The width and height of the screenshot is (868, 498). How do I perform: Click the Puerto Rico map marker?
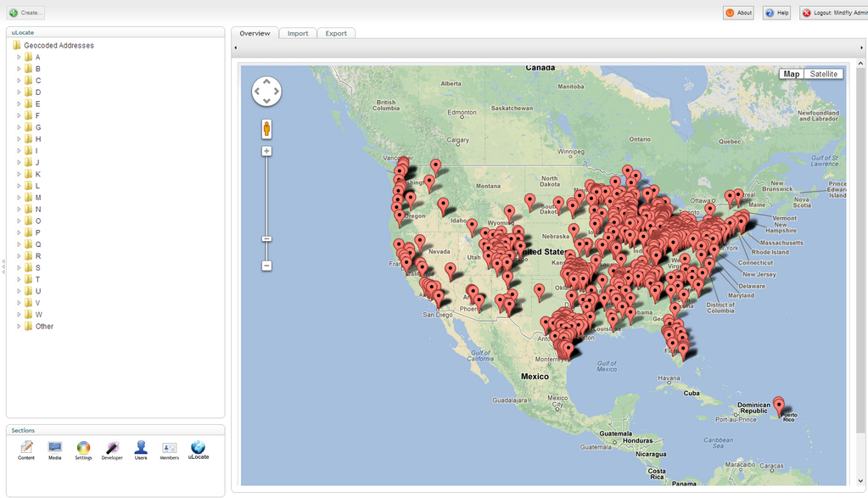(x=779, y=406)
